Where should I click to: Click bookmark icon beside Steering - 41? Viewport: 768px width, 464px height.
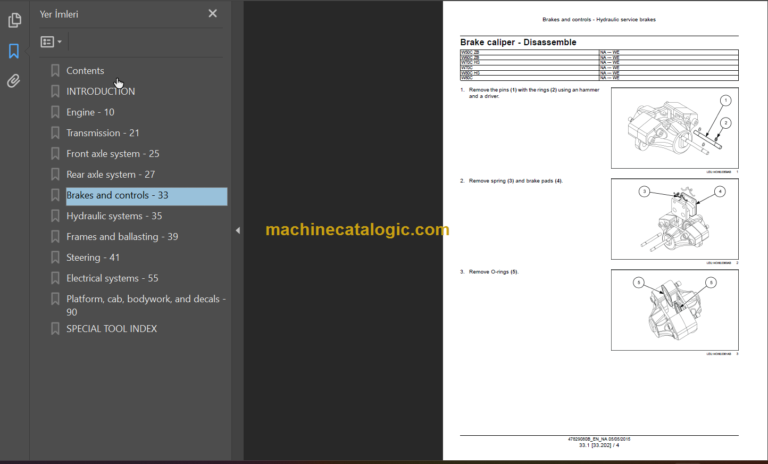pos(55,257)
